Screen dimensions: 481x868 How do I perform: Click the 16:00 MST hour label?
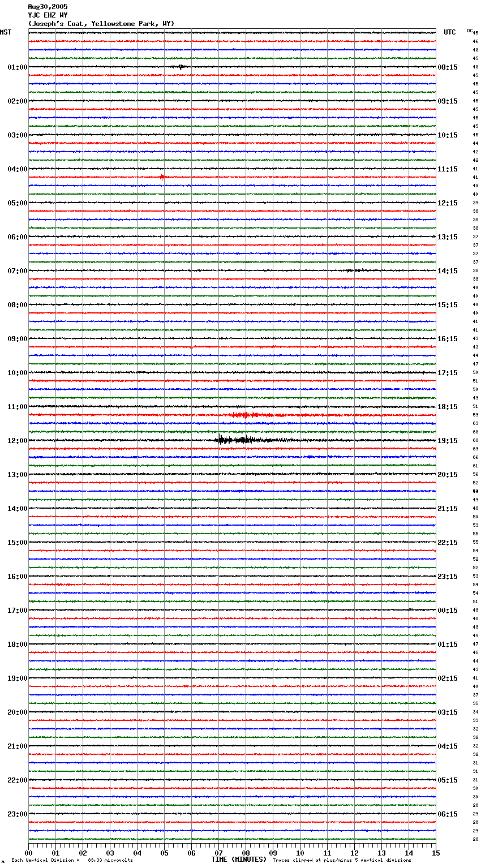[x=18, y=577]
